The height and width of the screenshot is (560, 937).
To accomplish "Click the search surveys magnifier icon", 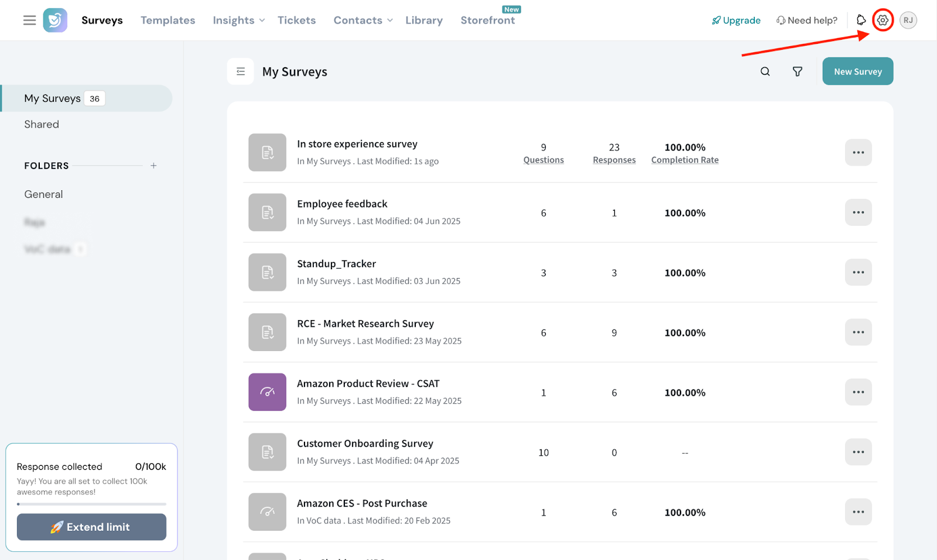I will coord(765,71).
